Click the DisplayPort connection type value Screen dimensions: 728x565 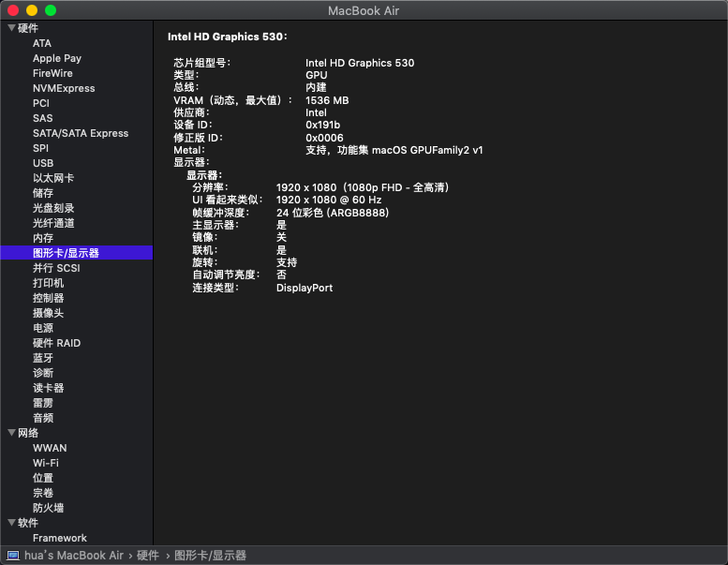tap(305, 288)
